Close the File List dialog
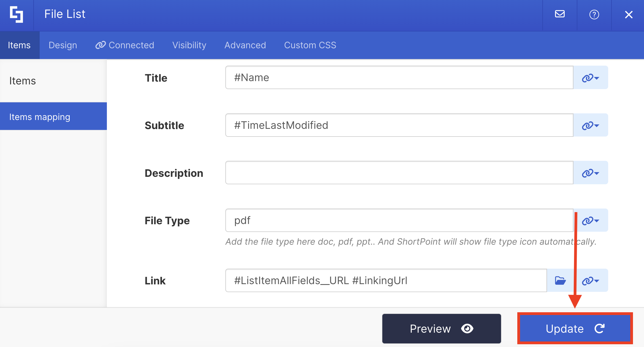Image resolution: width=644 pixels, height=347 pixels. click(x=629, y=15)
